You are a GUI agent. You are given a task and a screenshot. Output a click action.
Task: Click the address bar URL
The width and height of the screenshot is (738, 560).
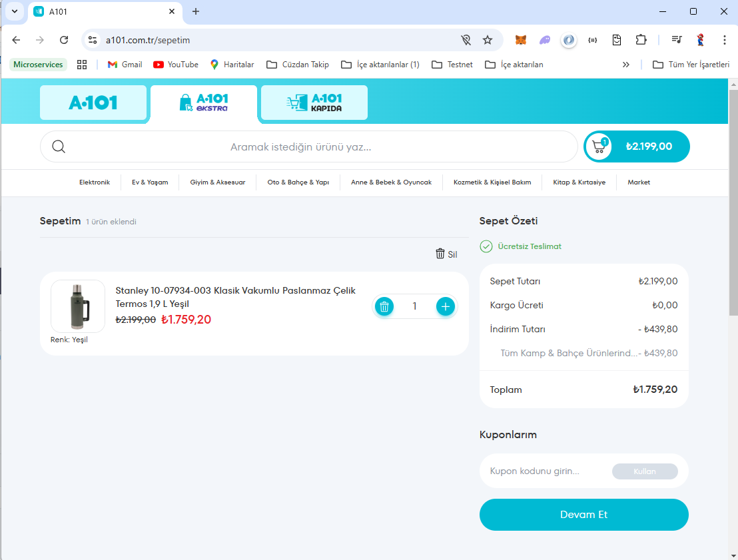click(148, 40)
